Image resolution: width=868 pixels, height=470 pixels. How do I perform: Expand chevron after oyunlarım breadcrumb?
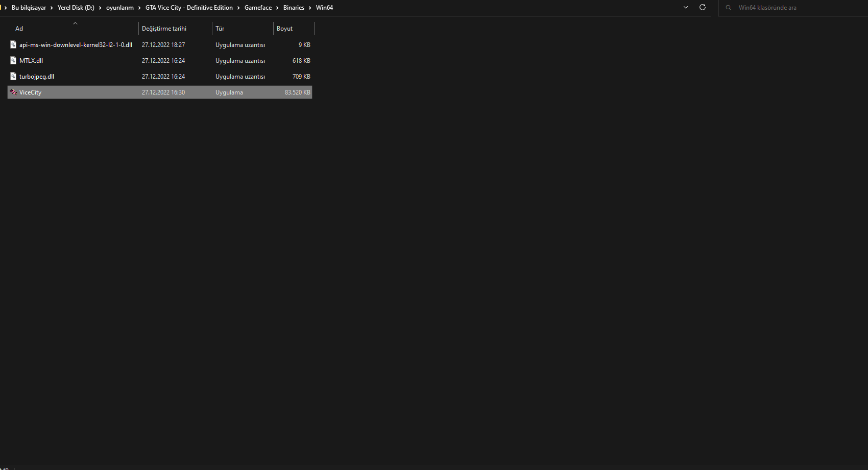139,8
